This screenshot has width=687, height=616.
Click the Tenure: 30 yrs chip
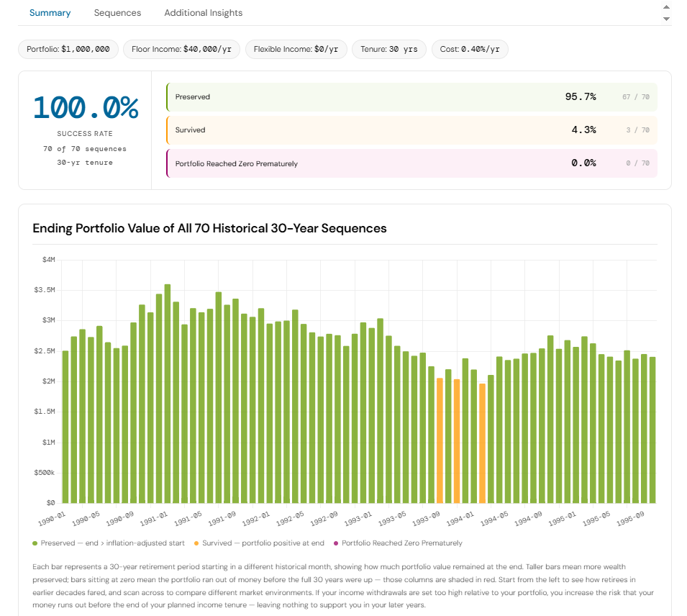pos(389,50)
